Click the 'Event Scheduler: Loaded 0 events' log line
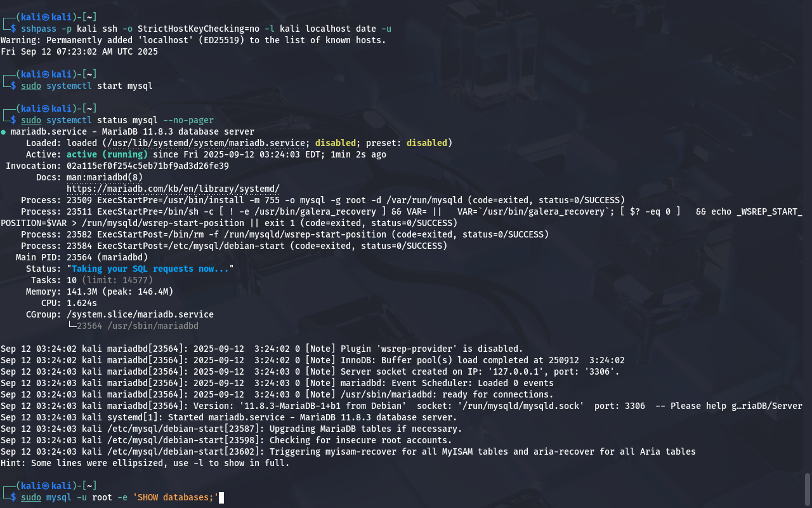The height and width of the screenshot is (508, 812). pyautogui.click(x=277, y=383)
